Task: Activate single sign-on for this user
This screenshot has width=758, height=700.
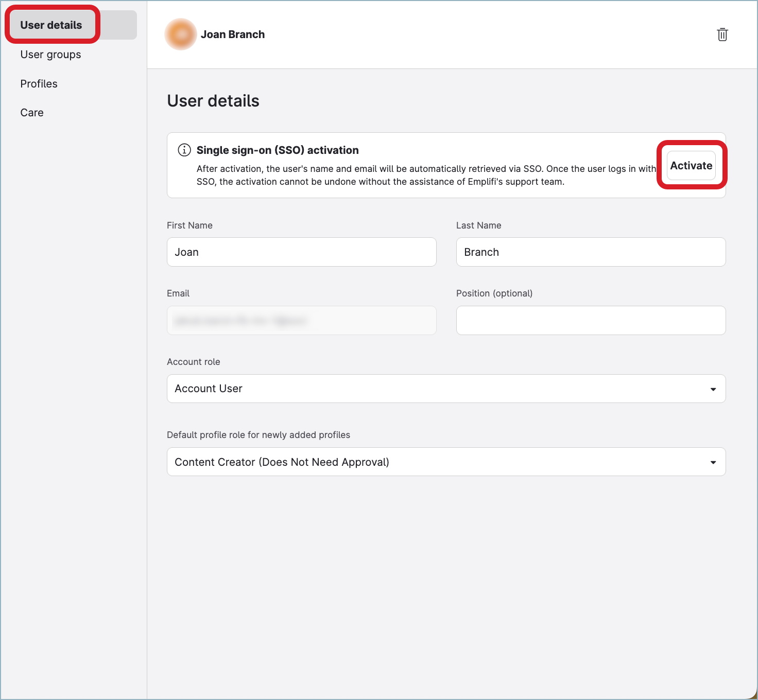Action: pos(691,166)
